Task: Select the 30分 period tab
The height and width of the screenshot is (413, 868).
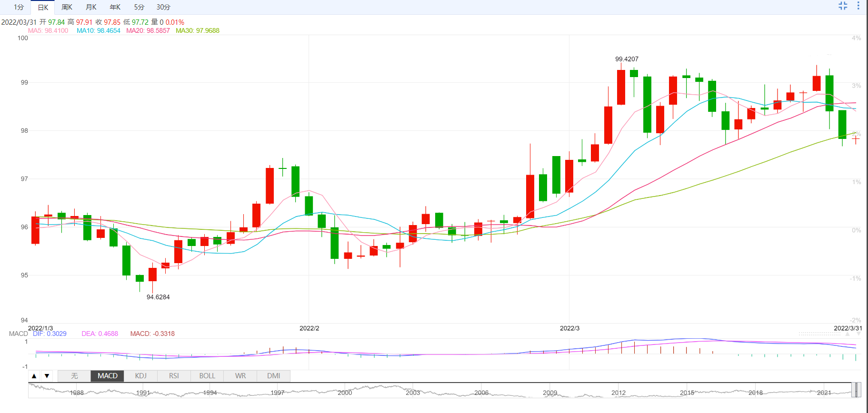Action: click(x=163, y=7)
